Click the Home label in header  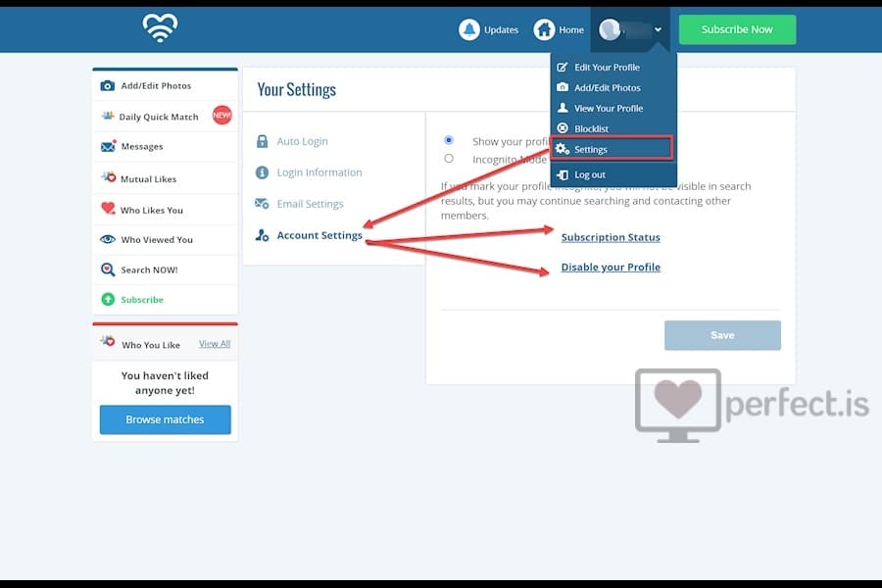(x=571, y=29)
